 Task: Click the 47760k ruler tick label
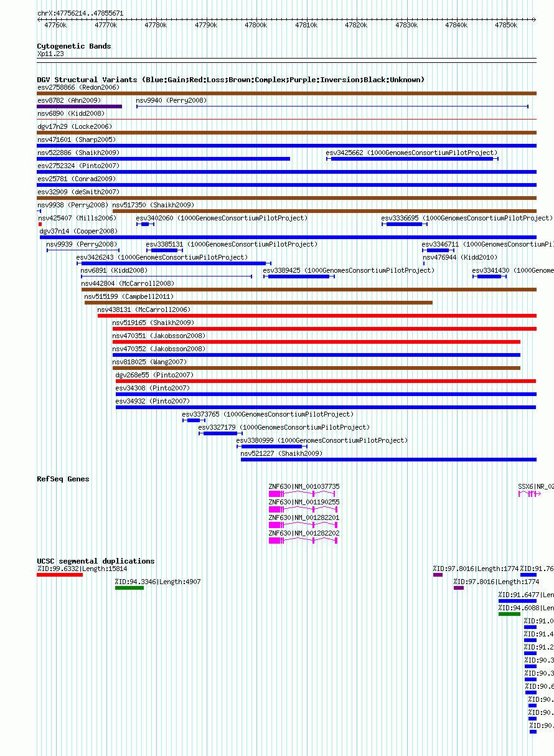(55, 26)
